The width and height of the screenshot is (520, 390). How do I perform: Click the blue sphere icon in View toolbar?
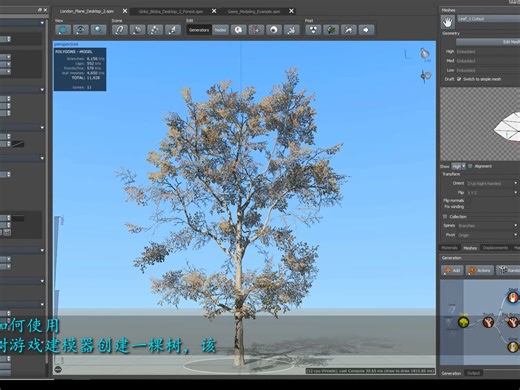click(63, 30)
